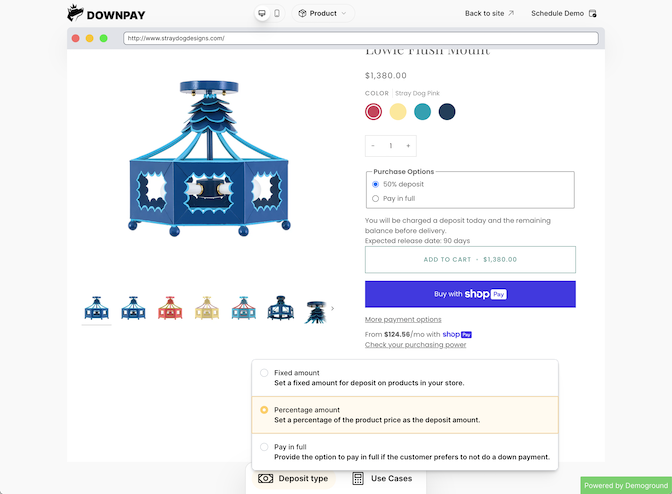The height and width of the screenshot is (494, 672).
Task: Click the main lamp product image
Action: [x=209, y=158]
